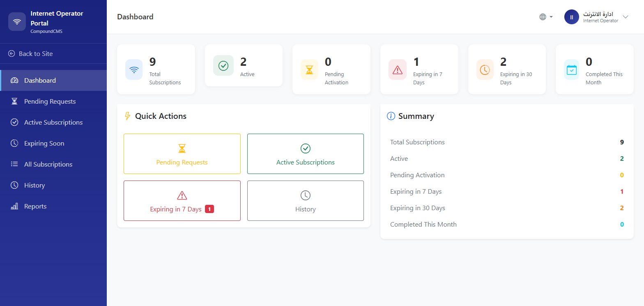Expand the Internet Operator user menu chevron
Image resolution: width=644 pixels, height=306 pixels.
tap(626, 17)
